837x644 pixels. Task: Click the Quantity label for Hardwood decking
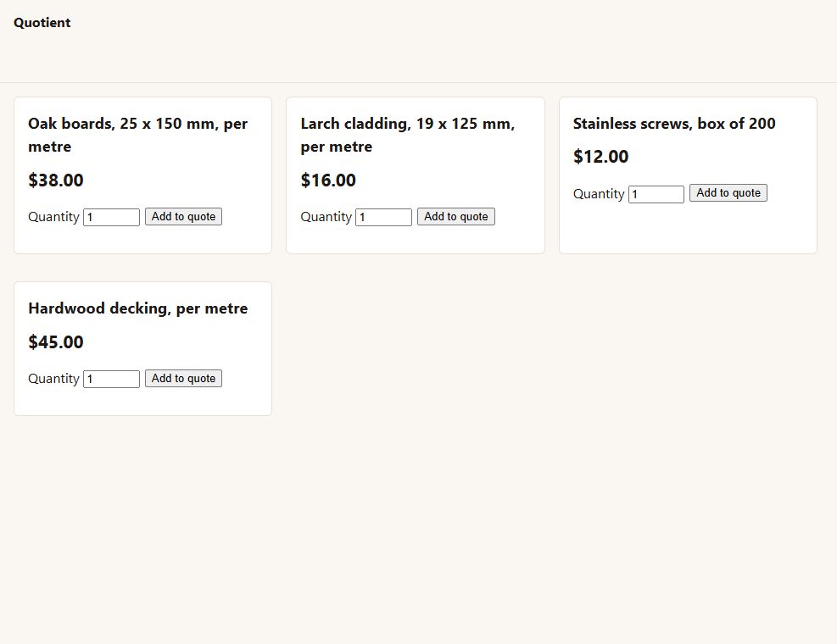pyautogui.click(x=54, y=379)
